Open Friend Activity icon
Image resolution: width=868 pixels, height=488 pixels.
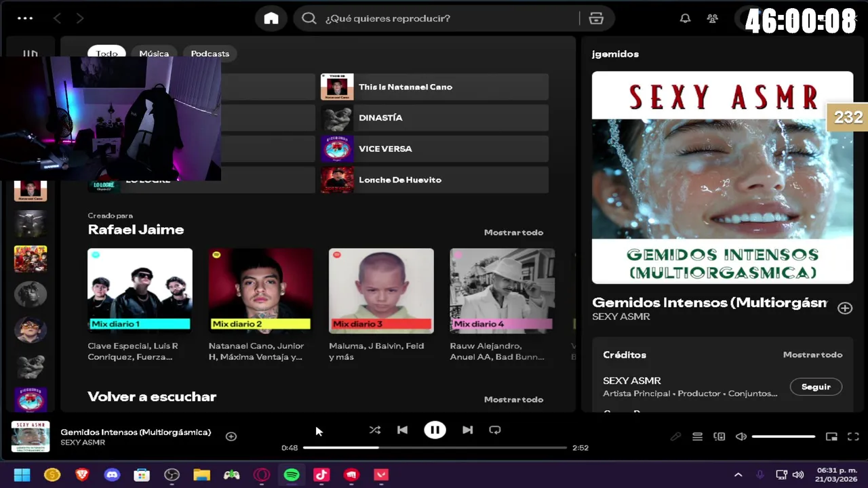(x=712, y=18)
